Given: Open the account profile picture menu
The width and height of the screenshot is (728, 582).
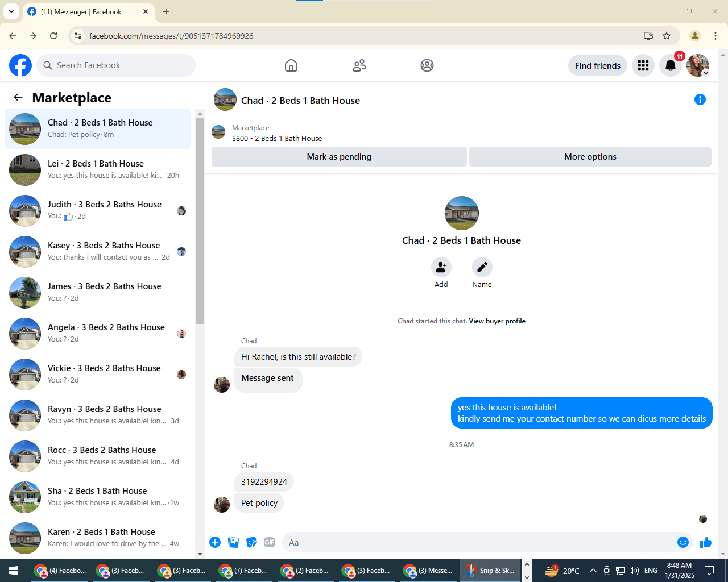Looking at the screenshot, I should pos(698,65).
